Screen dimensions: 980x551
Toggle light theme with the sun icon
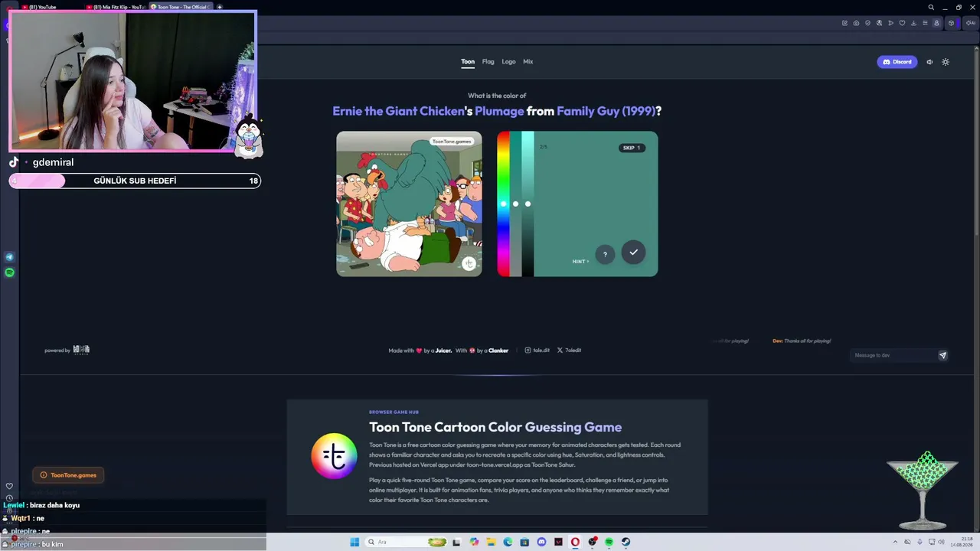pos(946,62)
